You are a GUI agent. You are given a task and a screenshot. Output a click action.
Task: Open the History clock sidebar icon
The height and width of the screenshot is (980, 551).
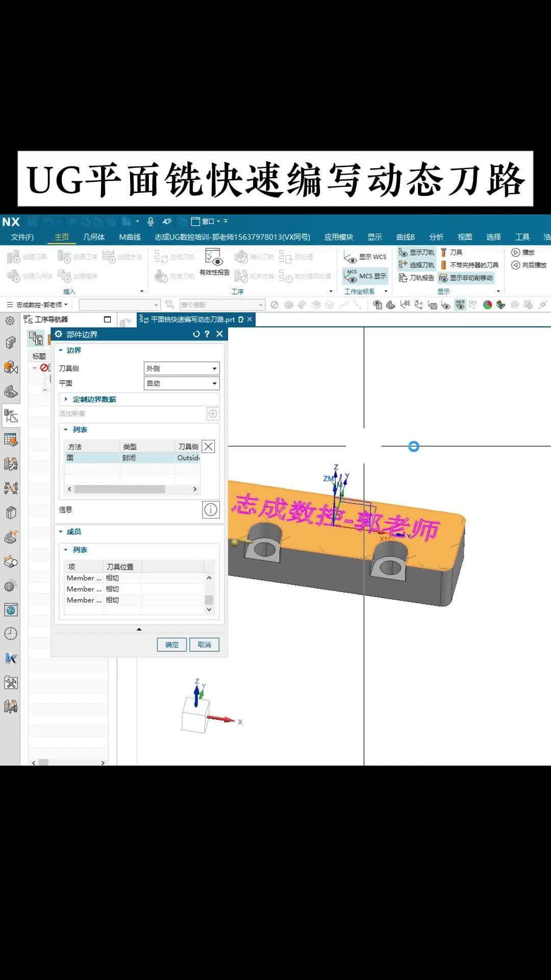[11, 634]
